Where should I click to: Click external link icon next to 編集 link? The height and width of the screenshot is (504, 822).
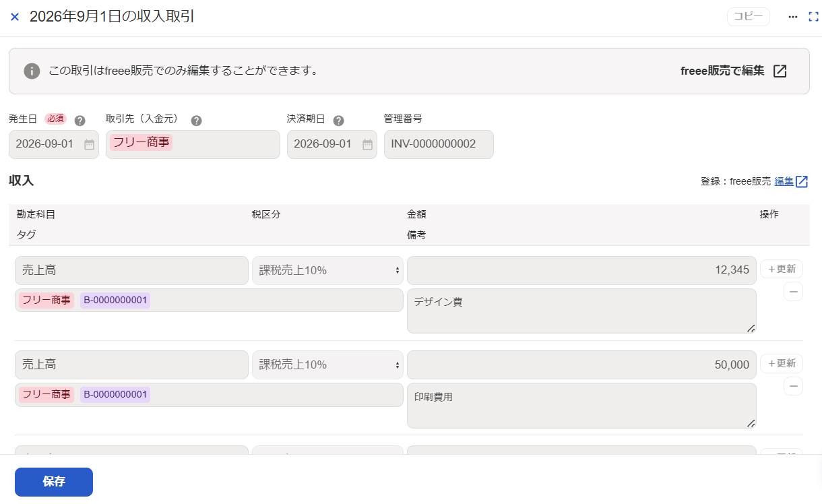click(x=802, y=181)
